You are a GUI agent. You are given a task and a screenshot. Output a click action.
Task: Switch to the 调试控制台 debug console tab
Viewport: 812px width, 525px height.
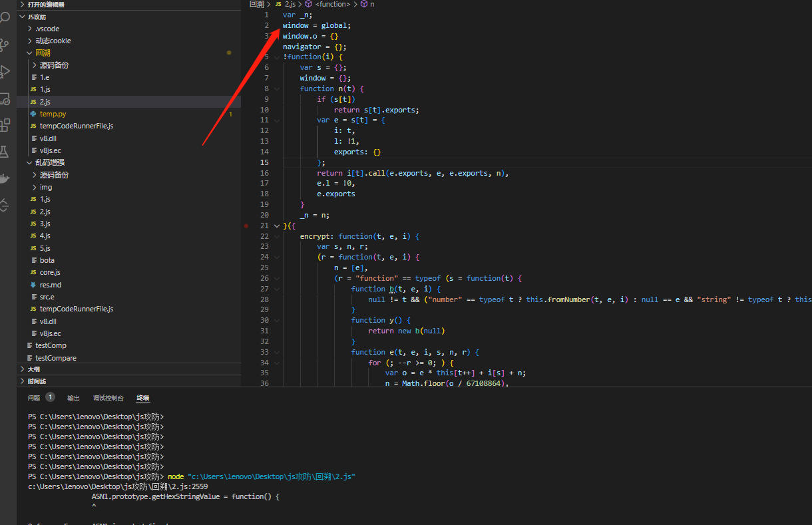click(x=108, y=398)
